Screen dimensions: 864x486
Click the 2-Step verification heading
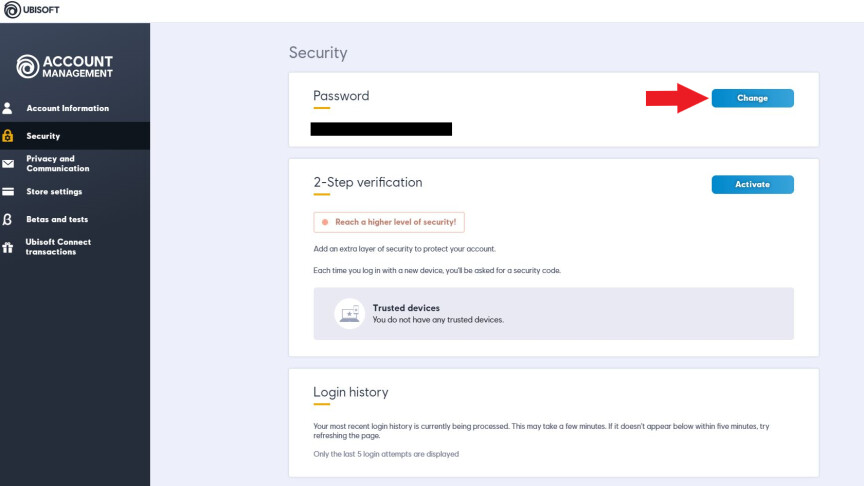coord(368,182)
